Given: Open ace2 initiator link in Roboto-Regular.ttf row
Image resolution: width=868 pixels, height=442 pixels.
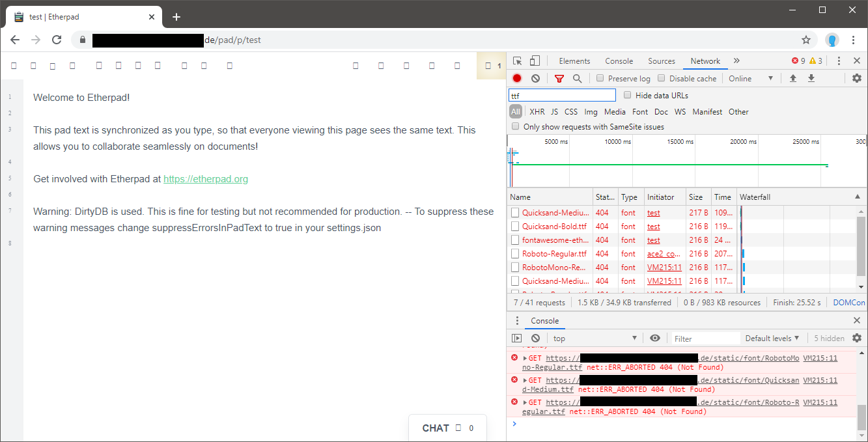Looking at the screenshot, I should (664, 253).
